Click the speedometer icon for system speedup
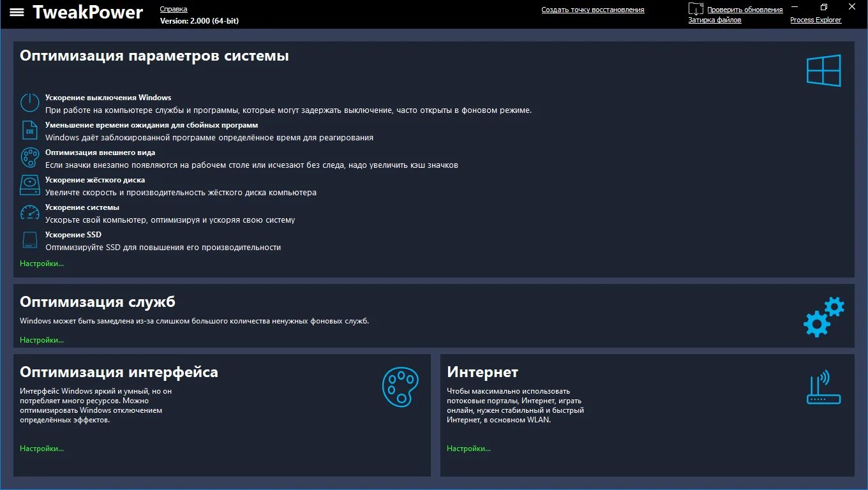Image resolution: width=868 pixels, height=490 pixels. point(30,212)
